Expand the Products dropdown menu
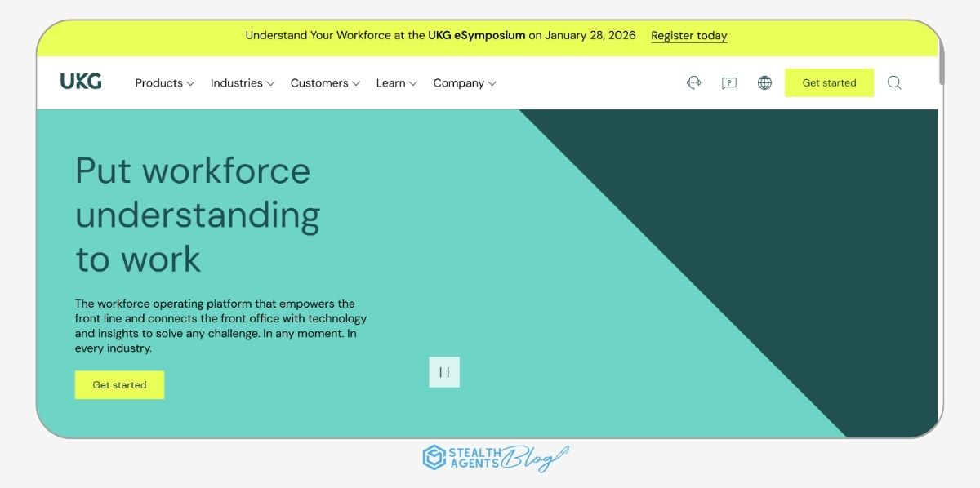The width and height of the screenshot is (980, 488). pyautogui.click(x=164, y=82)
